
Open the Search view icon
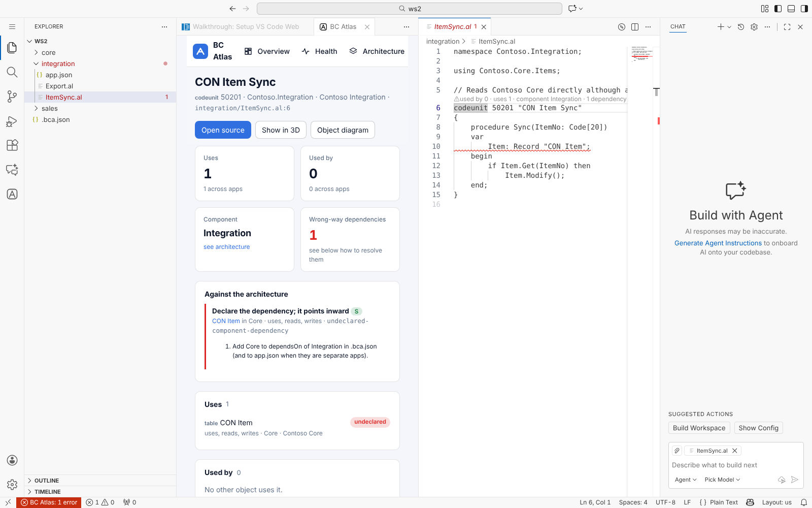click(x=12, y=72)
